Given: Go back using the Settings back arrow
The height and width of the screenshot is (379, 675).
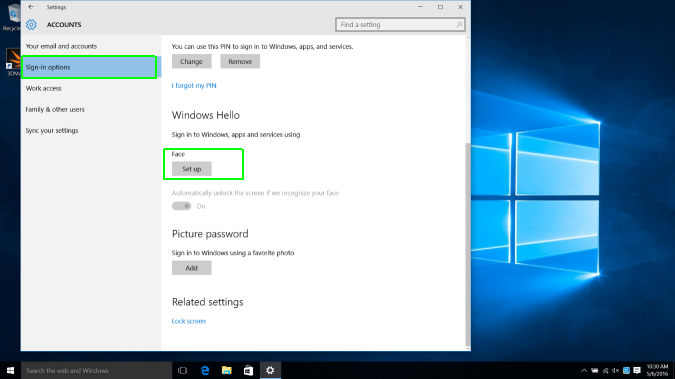Looking at the screenshot, I should pos(31,7).
